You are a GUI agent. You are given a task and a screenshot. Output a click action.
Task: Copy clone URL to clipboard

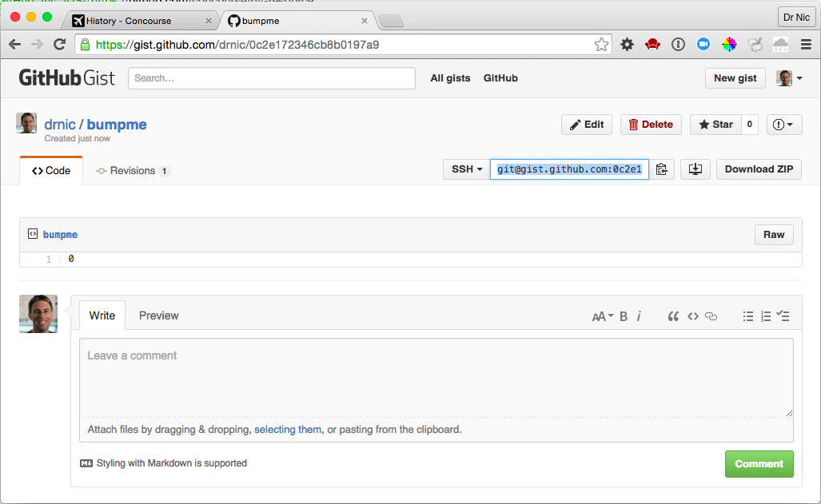pyautogui.click(x=661, y=169)
